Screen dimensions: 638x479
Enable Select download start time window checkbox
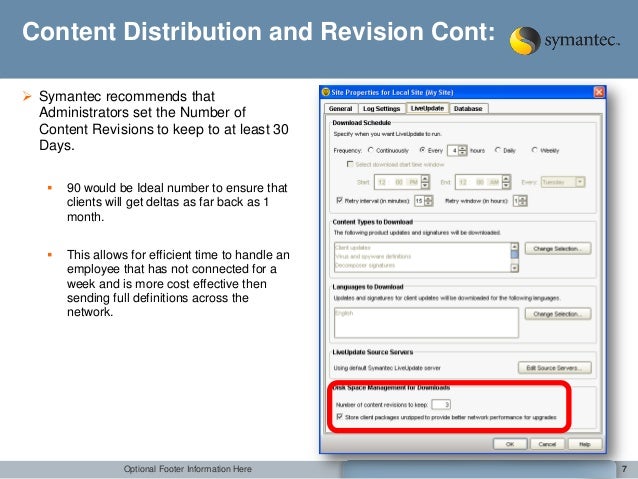350,164
